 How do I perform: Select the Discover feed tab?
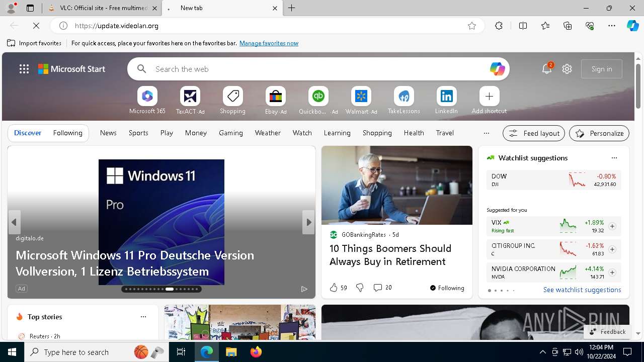tap(28, 133)
